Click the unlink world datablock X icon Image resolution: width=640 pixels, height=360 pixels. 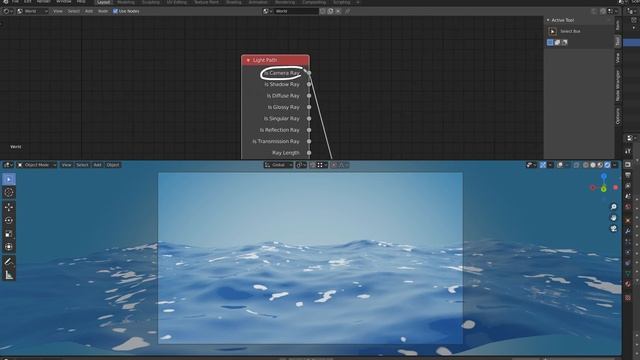tap(338, 11)
